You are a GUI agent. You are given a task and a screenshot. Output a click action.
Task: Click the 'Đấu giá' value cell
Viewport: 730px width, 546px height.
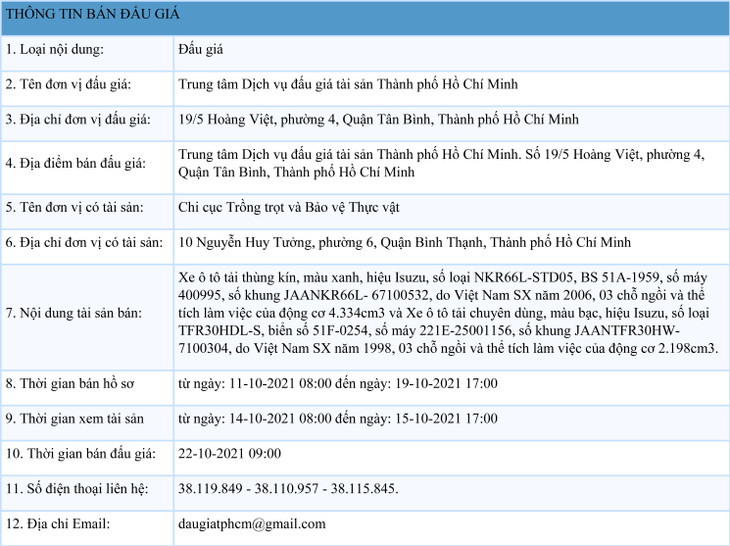[199, 49]
